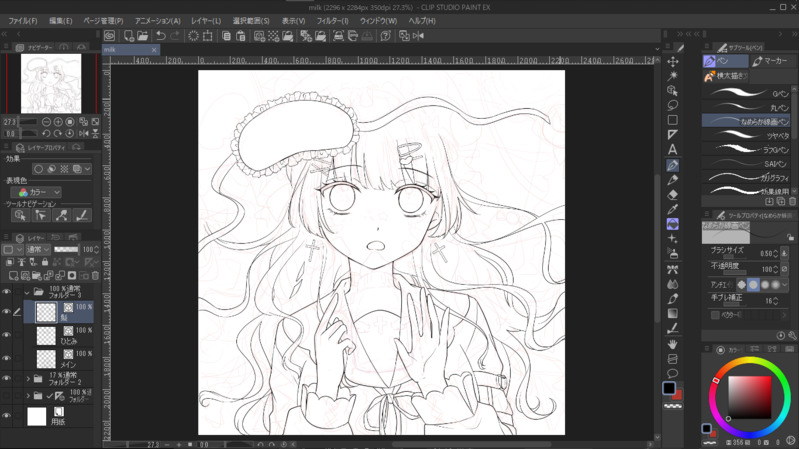Select the マーカー sub tool group
The height and width of the screenshot is (449, 799).
[770, 61]
